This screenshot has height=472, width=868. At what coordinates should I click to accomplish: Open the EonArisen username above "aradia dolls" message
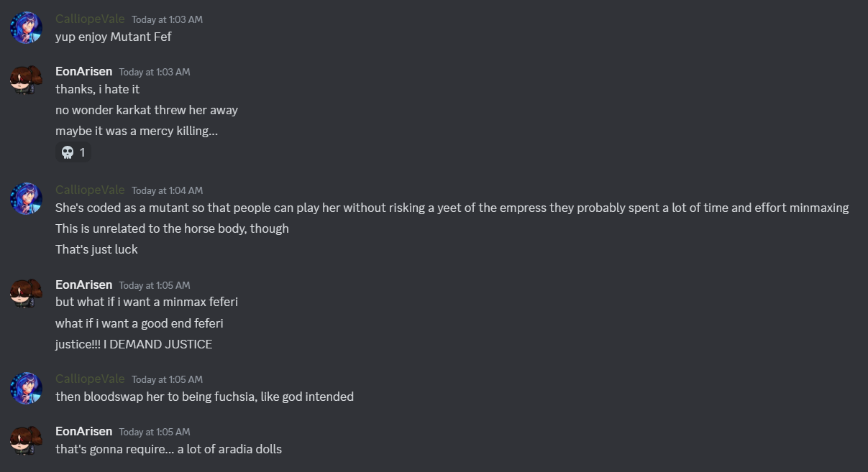83,431
